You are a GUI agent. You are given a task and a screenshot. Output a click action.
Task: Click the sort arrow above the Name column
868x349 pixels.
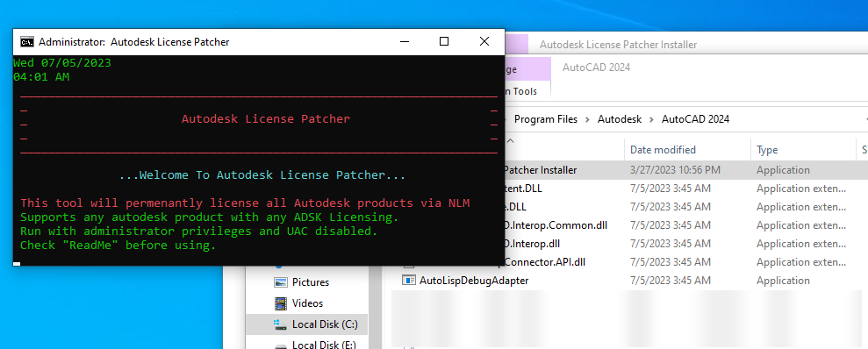coord(511,141)
